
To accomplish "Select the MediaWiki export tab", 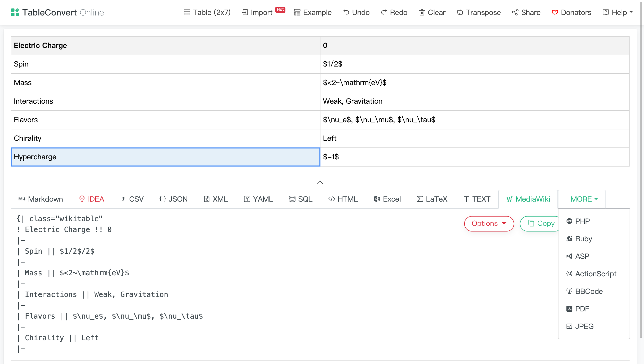I will [x=528, y=199].
